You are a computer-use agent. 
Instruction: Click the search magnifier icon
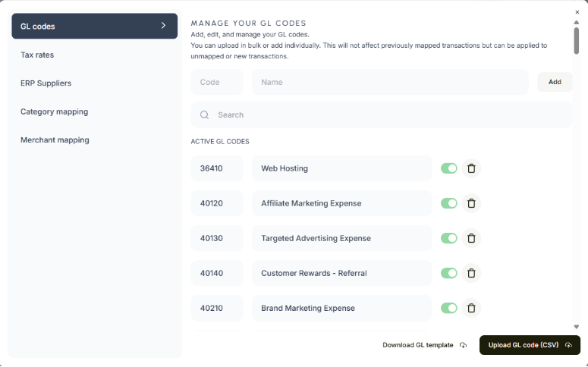click(205, 115)
